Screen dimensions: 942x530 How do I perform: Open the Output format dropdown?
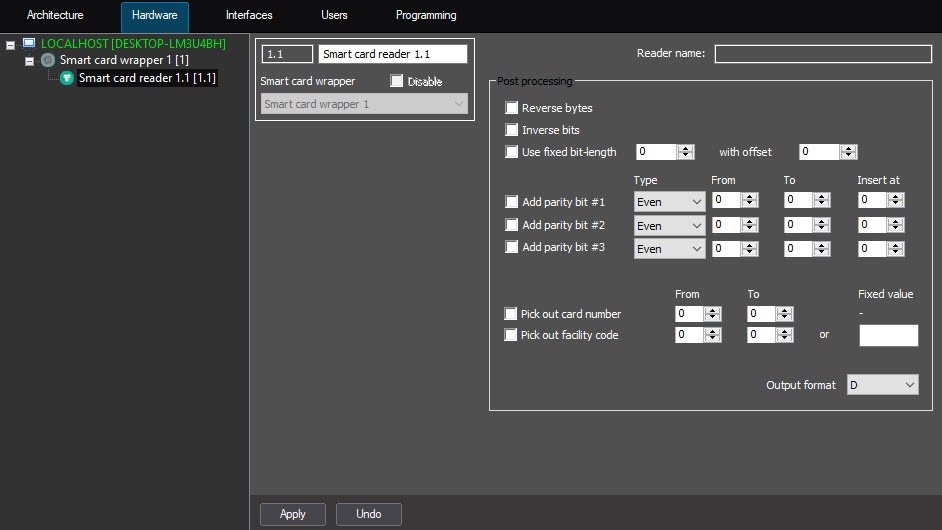tap(882, 385)
